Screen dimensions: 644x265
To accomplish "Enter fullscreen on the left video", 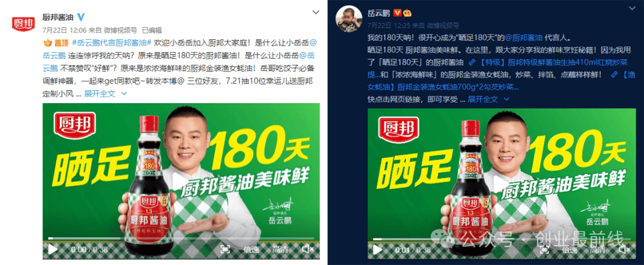I will click(x=225, y=249).
